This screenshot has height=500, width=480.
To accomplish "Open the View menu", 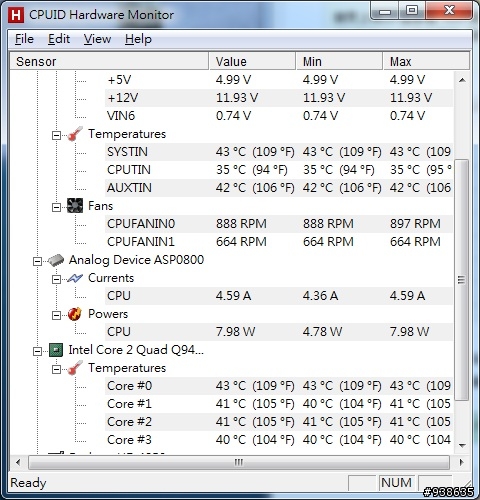I will [x=97, y=39].
